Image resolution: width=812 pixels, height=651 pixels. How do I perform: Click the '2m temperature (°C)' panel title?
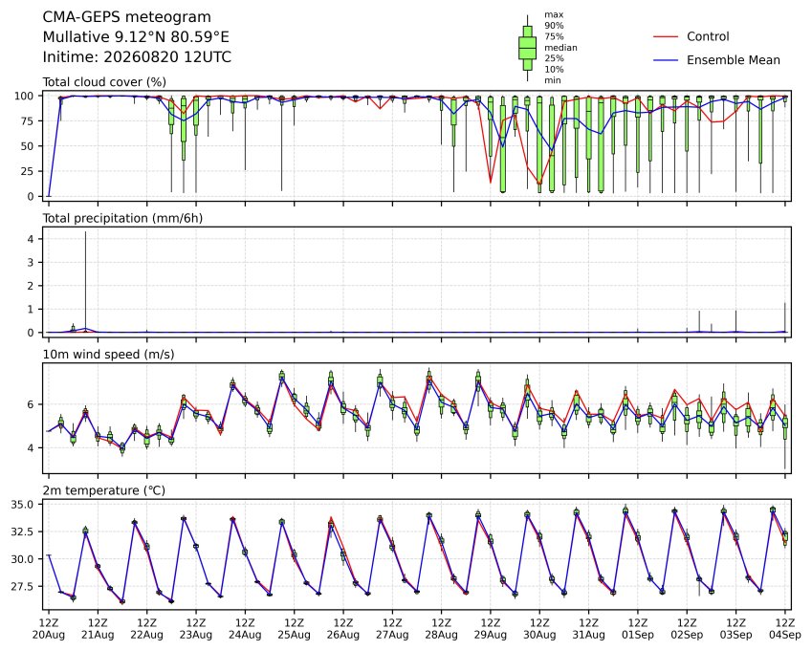(103, 490)
